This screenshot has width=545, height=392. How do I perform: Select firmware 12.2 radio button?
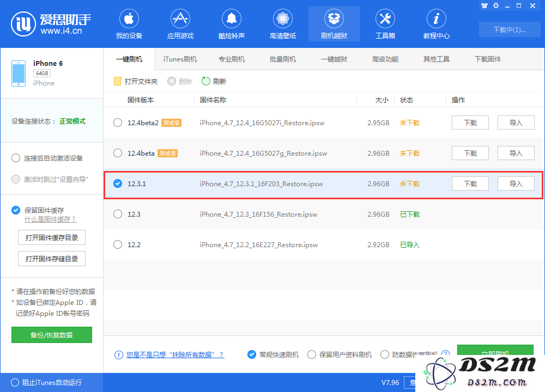tap(118, 244)
